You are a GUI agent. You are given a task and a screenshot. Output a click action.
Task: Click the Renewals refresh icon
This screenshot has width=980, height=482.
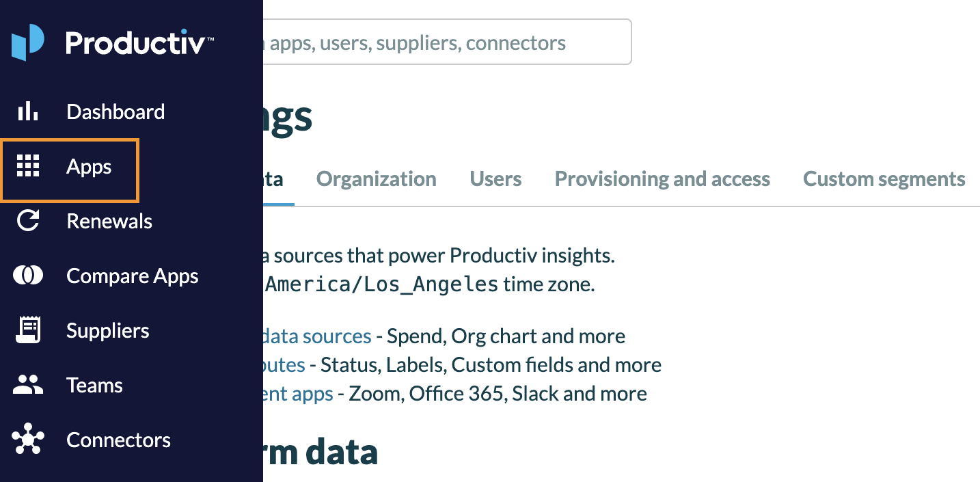pyautogui.click(x=28, y=220)
